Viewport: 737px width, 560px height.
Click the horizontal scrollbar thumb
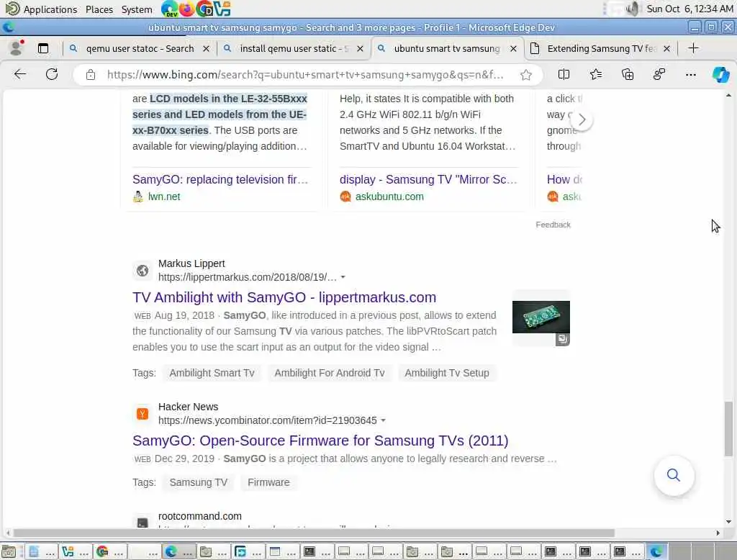tap(314, 533)
